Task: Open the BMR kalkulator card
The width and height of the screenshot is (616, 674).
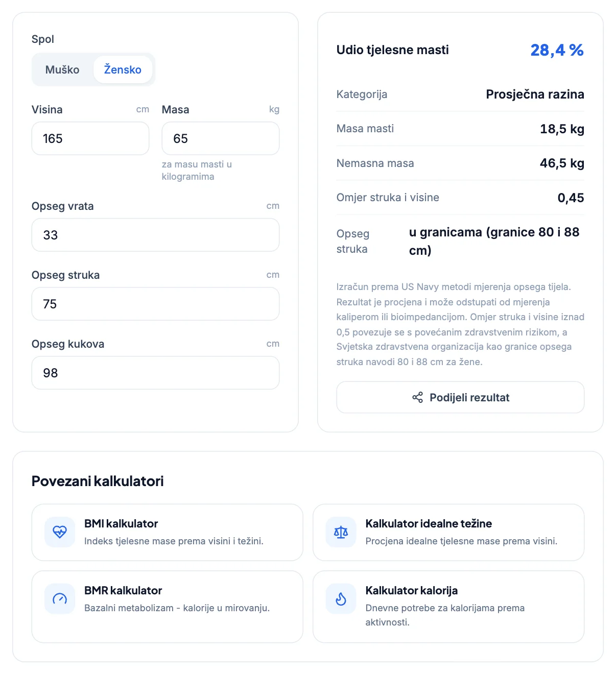Action: coord(168,607)
